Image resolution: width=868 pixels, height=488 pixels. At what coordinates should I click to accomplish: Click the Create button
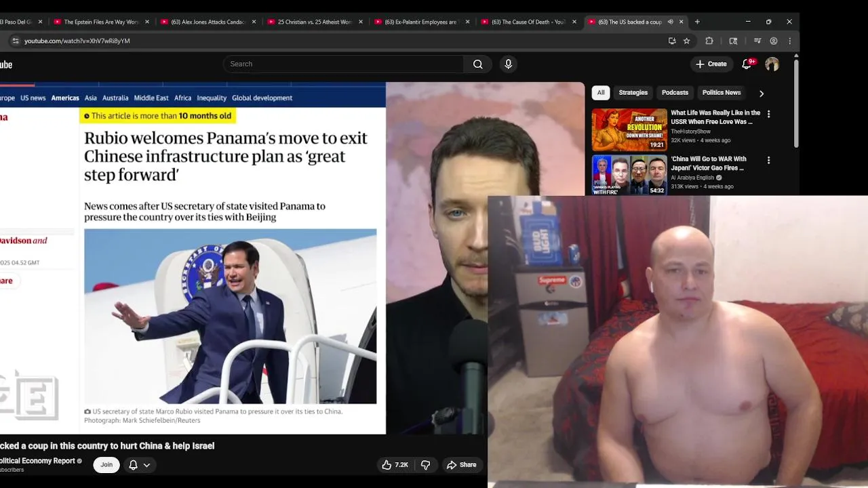(x=711, y=64)
